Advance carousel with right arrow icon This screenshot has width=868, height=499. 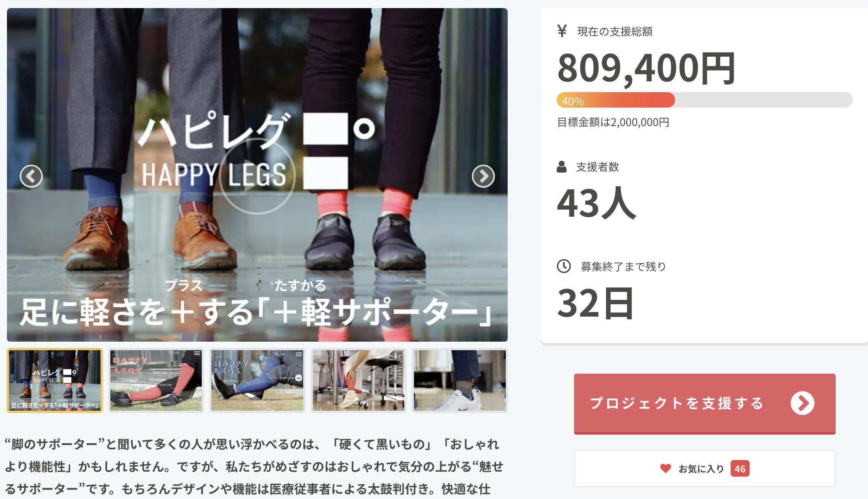(x=483, y=176)
